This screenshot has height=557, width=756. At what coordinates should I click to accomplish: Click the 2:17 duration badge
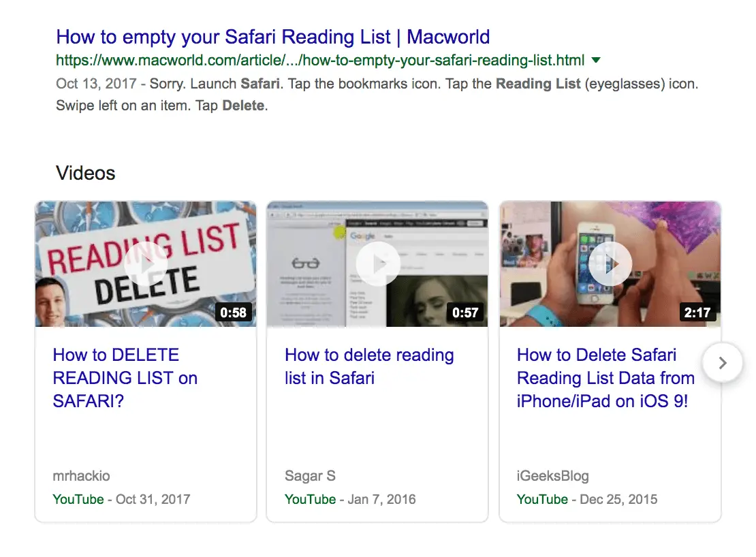tap(697, 313)
